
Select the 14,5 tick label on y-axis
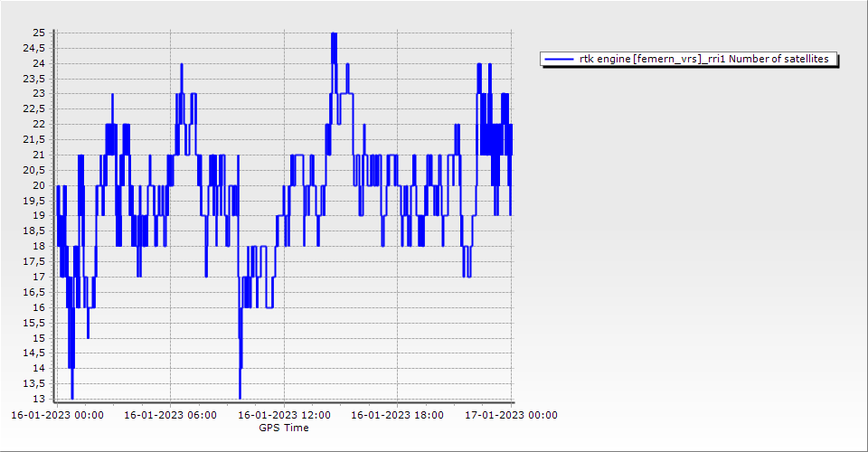click(x=35, y=353)
